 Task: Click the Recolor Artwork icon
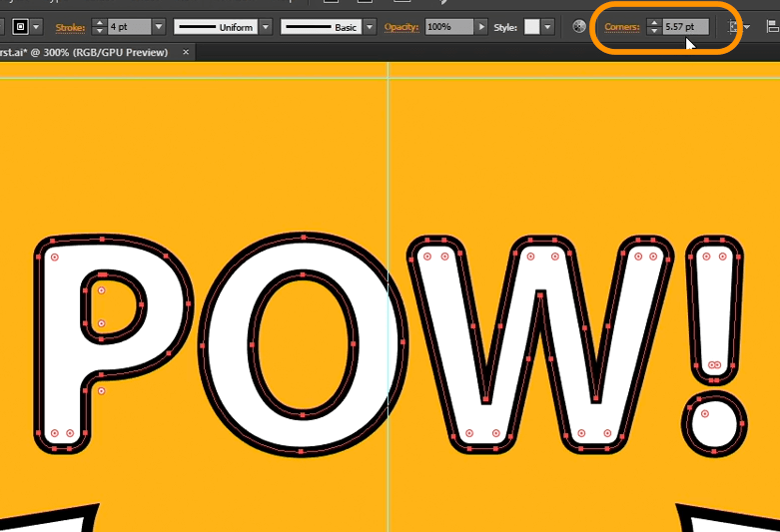point(579,26)
